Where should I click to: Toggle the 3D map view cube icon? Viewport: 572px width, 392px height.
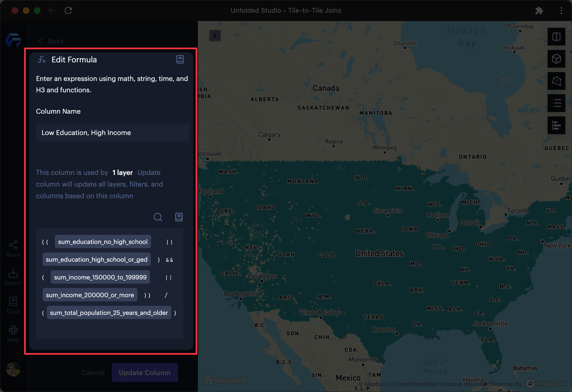click(556, 59)
